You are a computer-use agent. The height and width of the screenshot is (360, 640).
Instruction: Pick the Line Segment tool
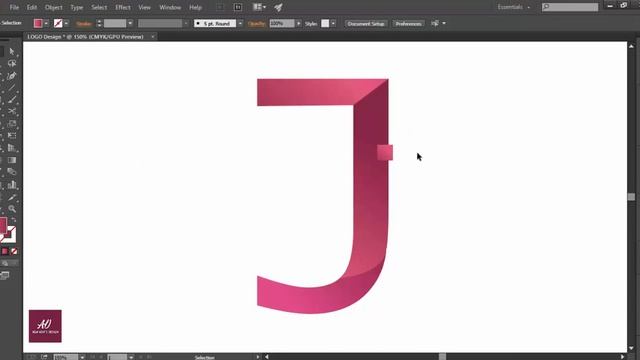12,87
